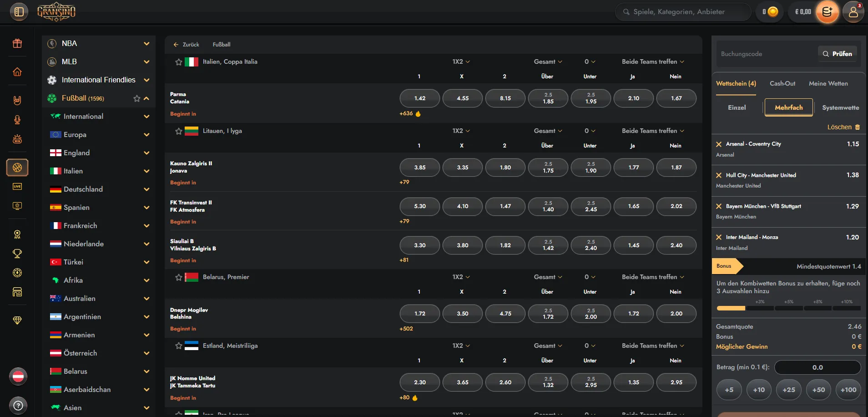Open the microphone sidebar icon
The image size is (868, 417).
[x=17, y=120]
